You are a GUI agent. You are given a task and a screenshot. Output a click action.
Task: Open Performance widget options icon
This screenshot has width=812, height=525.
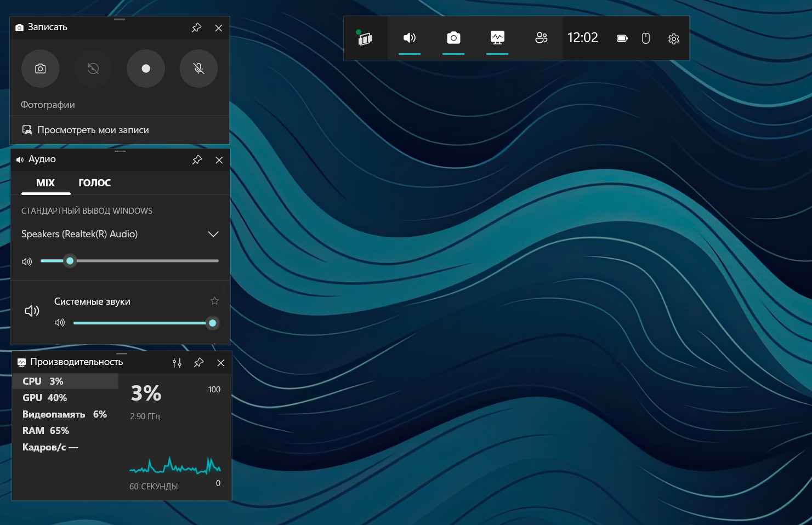[x=177, y=363]
